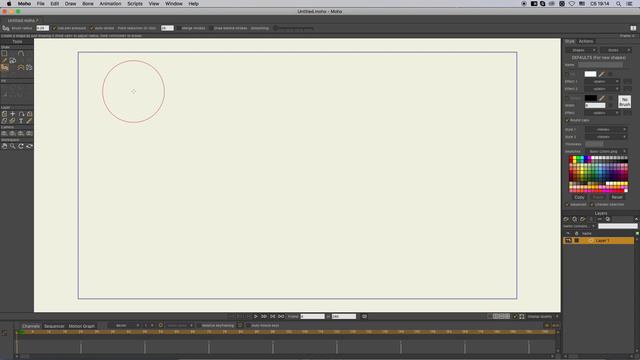
Task: Choose the Pan Workspace hand tool
Action: point(4,146)
